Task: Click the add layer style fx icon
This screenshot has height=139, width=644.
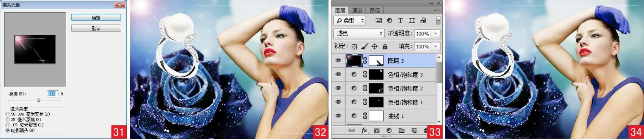Action: click(x=364, y=131)
